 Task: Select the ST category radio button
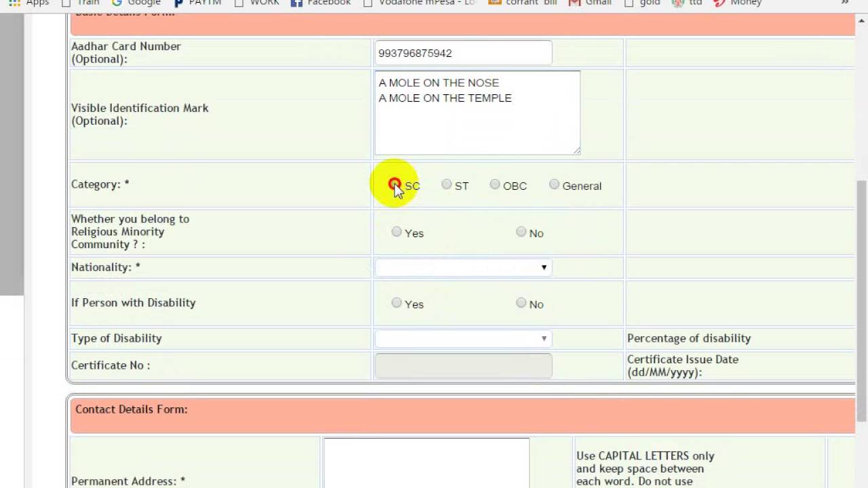446,184
